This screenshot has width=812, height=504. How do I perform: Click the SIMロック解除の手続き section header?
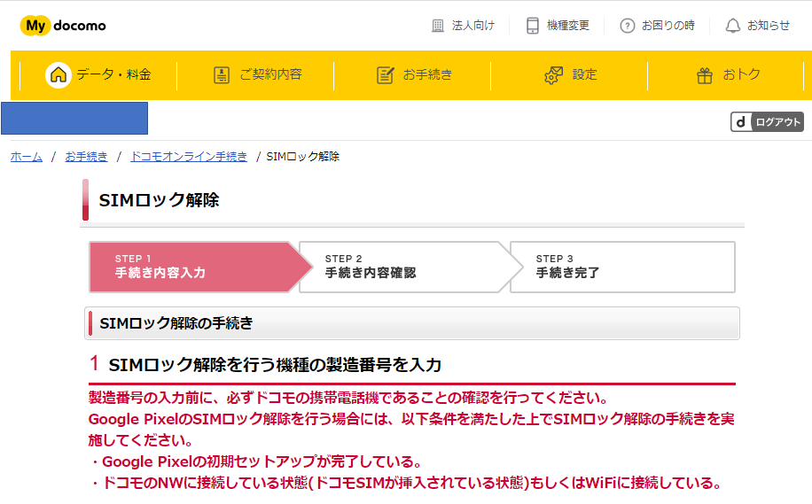[x=412, y=323]
